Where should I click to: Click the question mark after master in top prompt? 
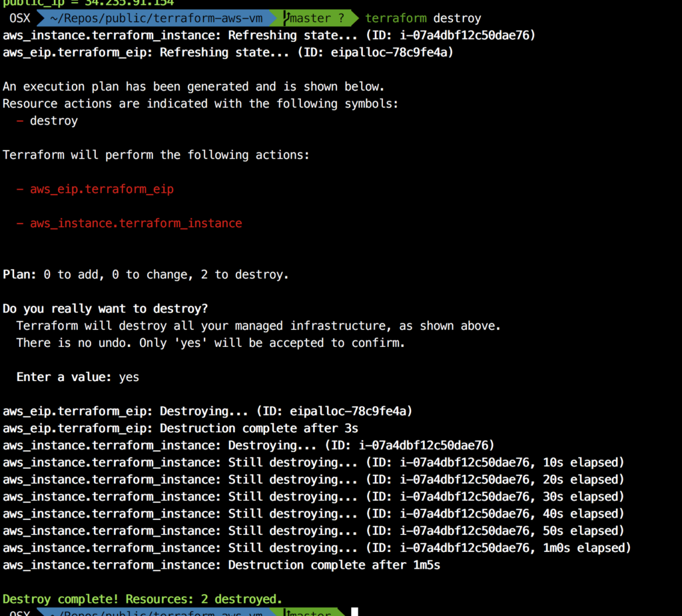tap(341, 18)
